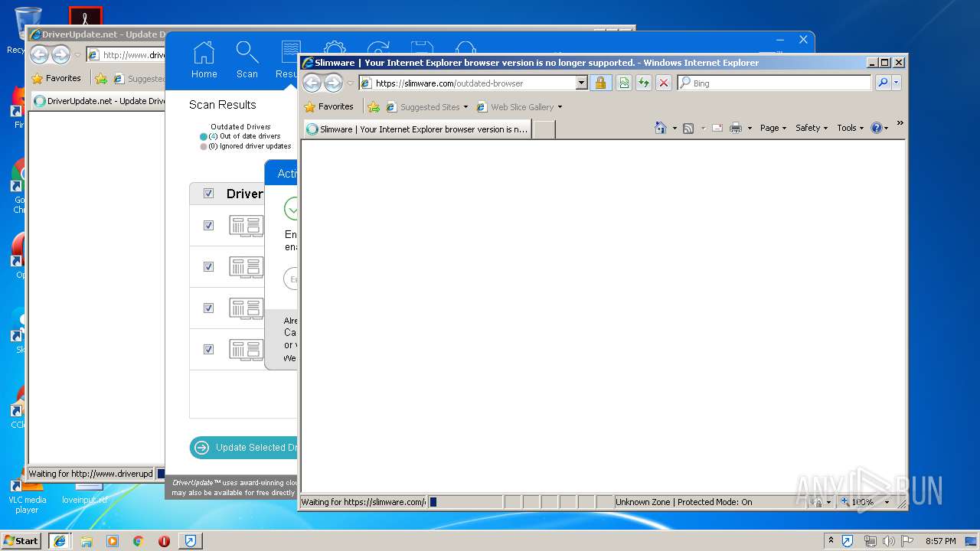The height and width of the screenshot is (551, 980).
Task: Click Add to Favorites Bar star icon
Action: pos(374,106)
